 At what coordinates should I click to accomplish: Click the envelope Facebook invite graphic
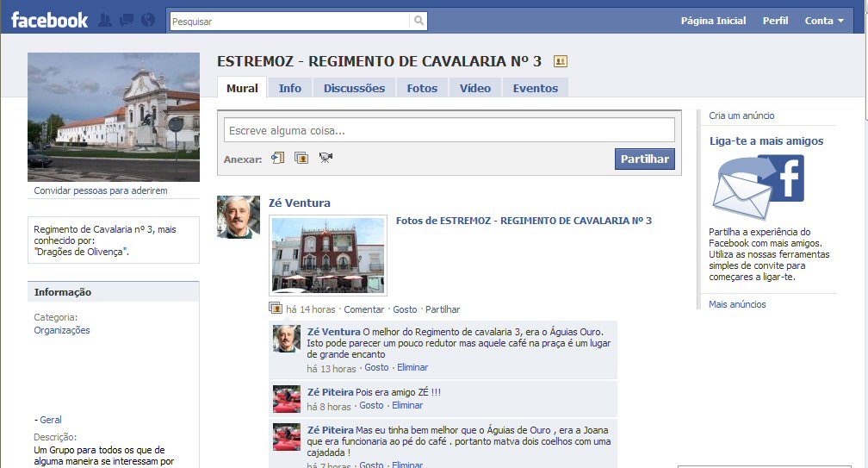[x=759, y=187]
